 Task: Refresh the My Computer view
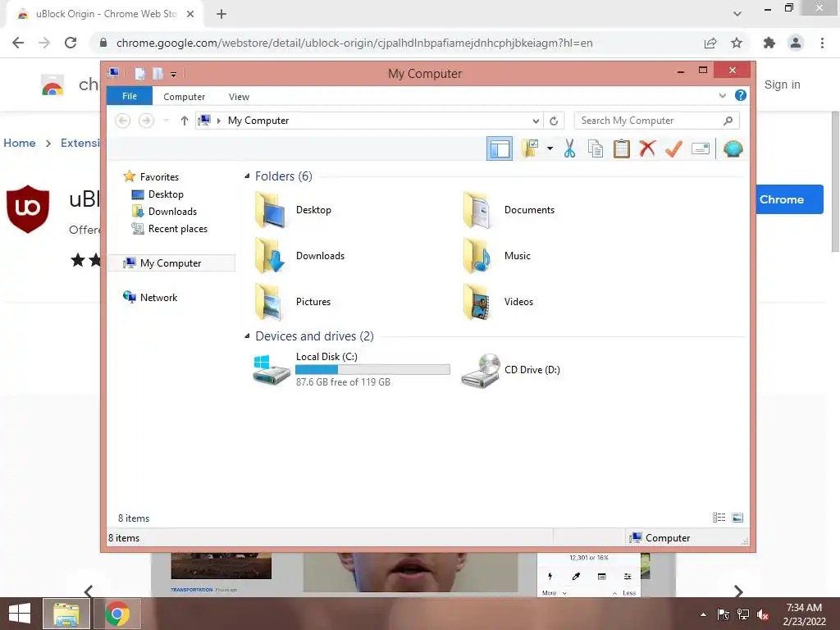click(x=554, y=121)
